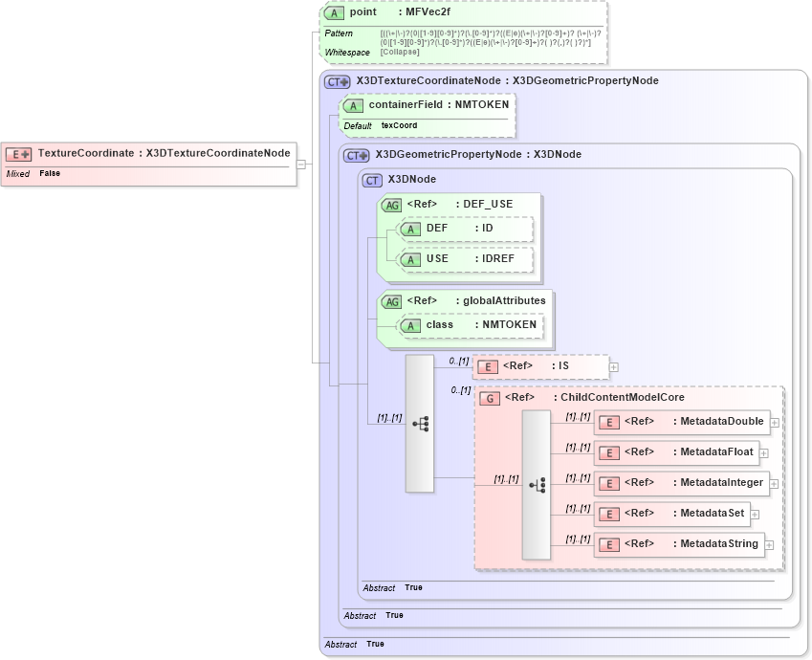Click the ID type of DEF
The image size is (812, 660).
click(x=488, y=228)
